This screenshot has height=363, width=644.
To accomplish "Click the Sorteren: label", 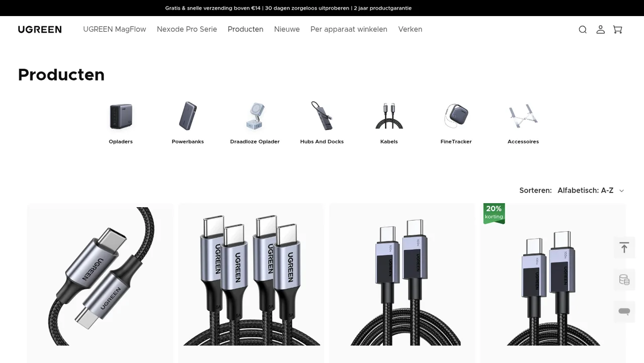I will (535, 191).
